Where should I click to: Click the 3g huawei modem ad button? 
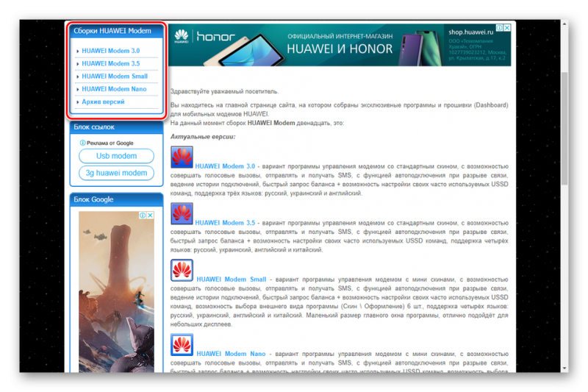116,173
